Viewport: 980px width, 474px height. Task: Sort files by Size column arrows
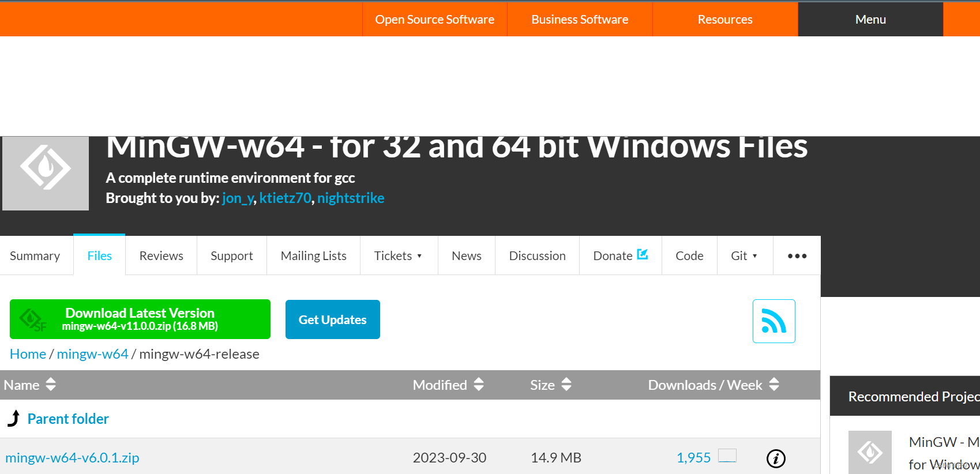tap(566, 385)
